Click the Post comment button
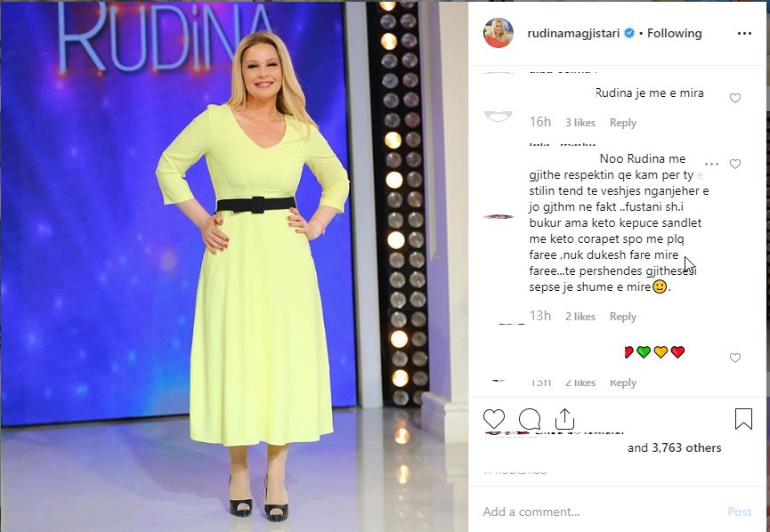 click(x=739, y=512)
